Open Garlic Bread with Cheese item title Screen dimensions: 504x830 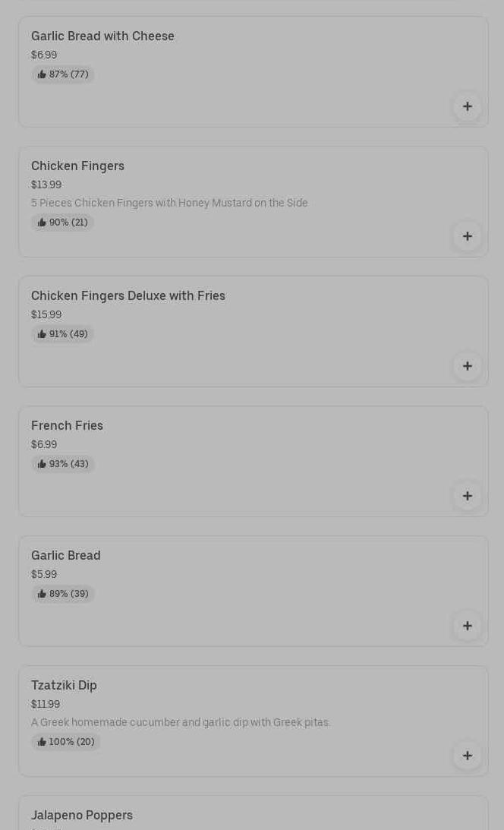pos(102,36)
